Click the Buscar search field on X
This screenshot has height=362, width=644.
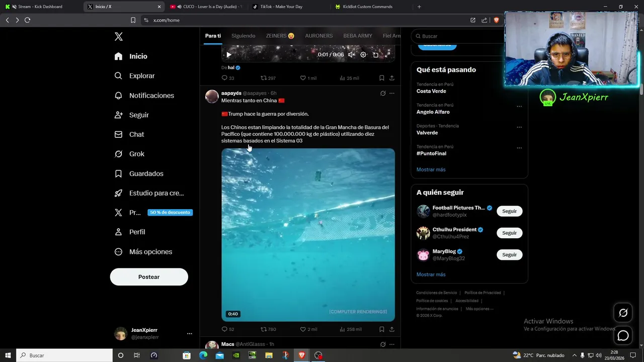click(x=458, y=36)
